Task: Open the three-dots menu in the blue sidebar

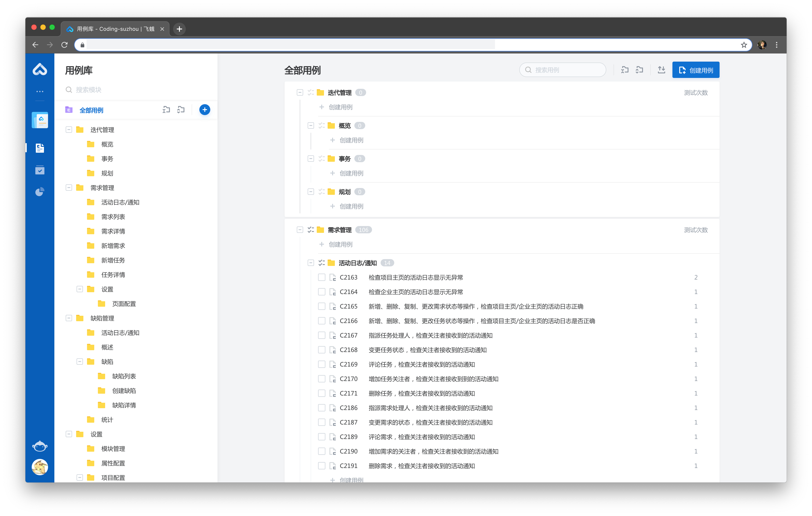Action: click(40, 91)
